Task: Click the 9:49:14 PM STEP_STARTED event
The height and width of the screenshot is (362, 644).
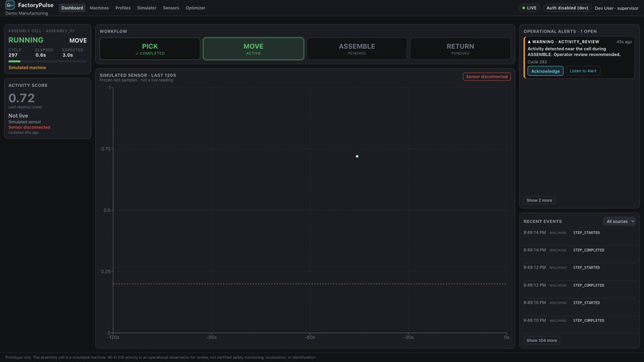Action: click(579, 233)
